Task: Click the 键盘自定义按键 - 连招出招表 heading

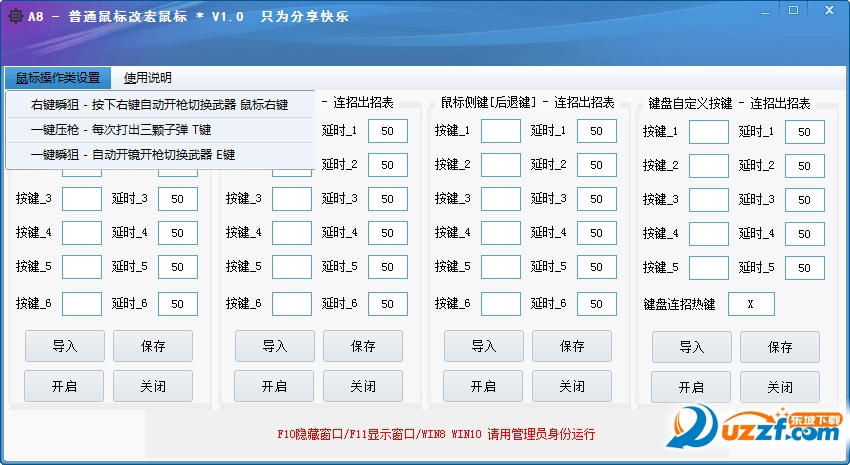Action: pyautogui.click(x=729, y=103)
